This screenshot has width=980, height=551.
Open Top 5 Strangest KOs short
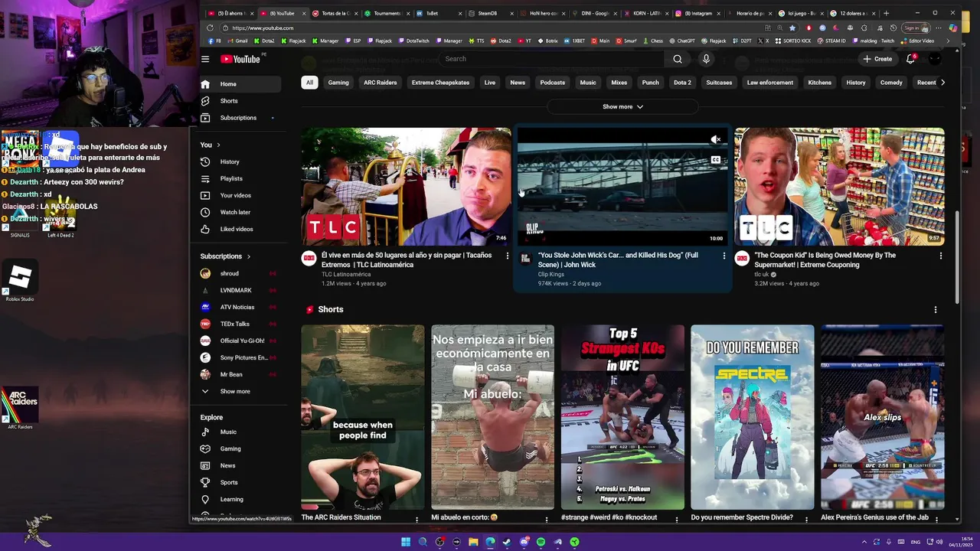[x=622, y=417]
